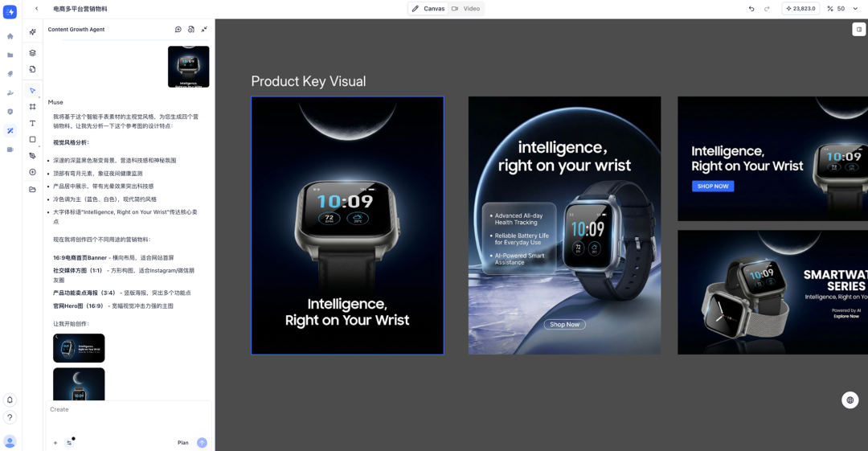The height and width of the screenshot is (451, 868).
Task: Click the 'Content Growth Agent' panel title
Action: click(76, 30)
